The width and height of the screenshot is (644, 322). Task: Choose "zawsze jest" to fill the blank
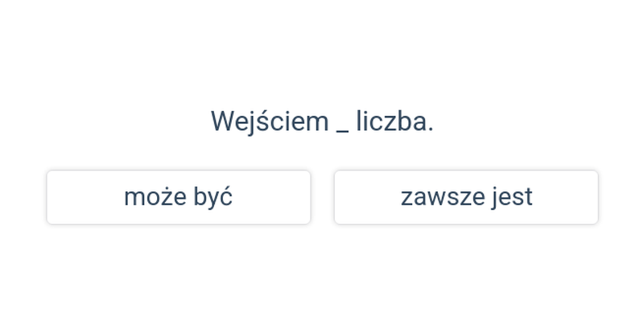coord(466,197)
